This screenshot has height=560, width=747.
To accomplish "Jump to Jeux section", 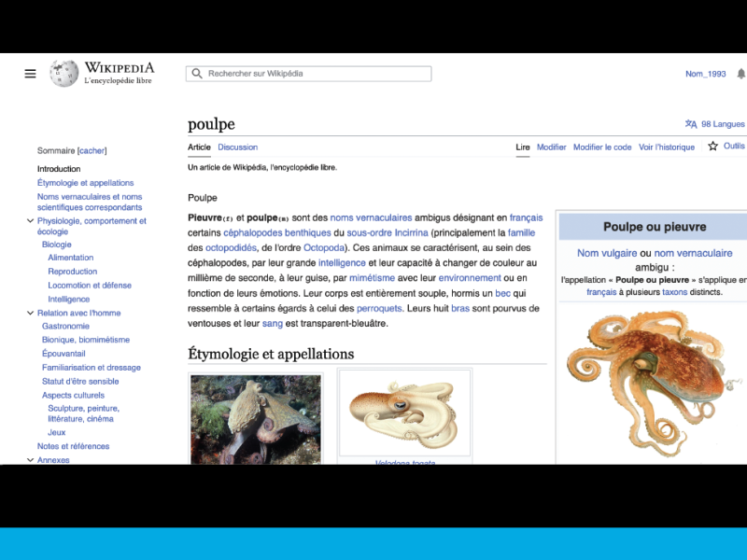I will (57, 432).
